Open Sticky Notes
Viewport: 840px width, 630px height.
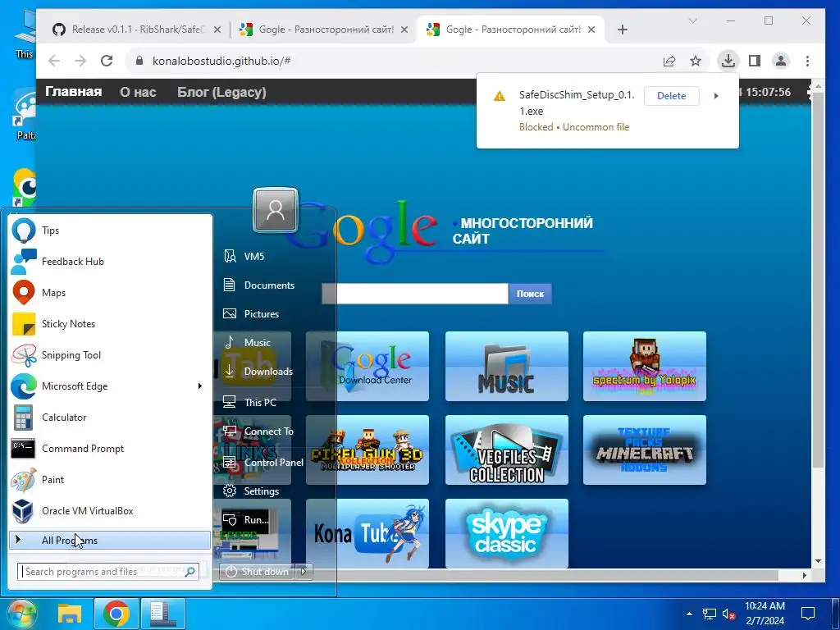[x=110, y=323]
